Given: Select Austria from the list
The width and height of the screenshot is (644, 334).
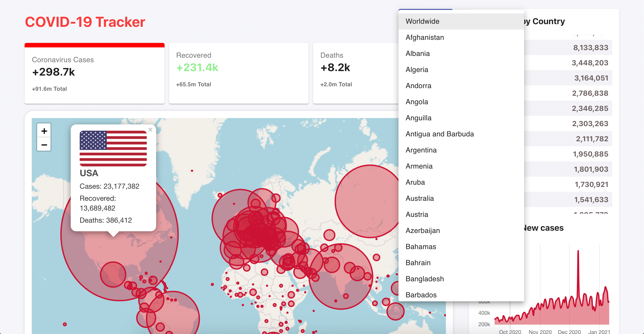Looking at the screenshot, I should coord(461,214).
